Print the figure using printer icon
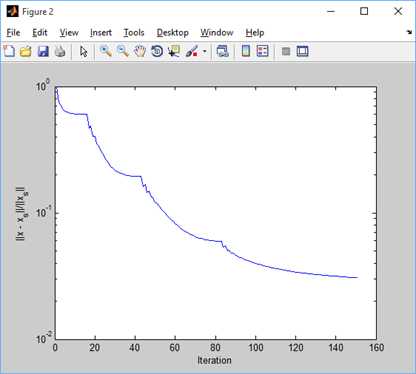Image resolution: width=416 pixels, height=374 pixels. (60, 51)
